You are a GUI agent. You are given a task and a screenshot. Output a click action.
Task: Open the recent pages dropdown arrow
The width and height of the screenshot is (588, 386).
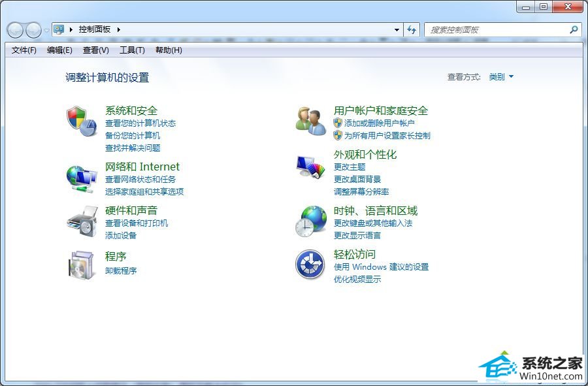[46, 30]
